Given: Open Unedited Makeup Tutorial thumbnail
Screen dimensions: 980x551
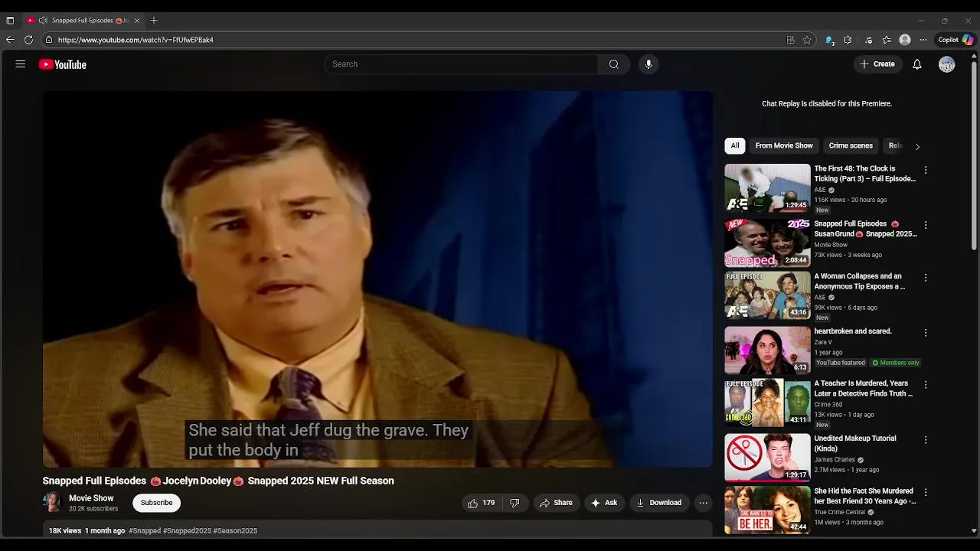Looking at the screenshot, I should (x=767, y=458).
